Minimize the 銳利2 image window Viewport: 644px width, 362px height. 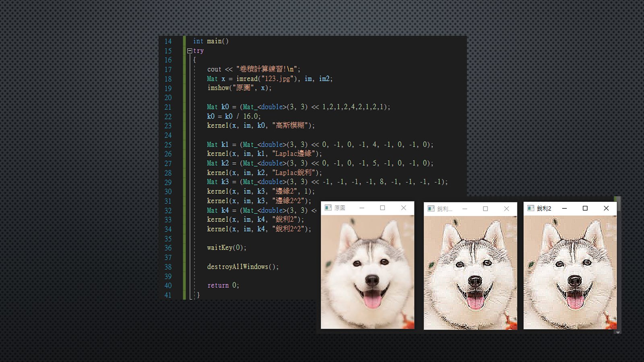pyautogui.click(x=564, y=208)
